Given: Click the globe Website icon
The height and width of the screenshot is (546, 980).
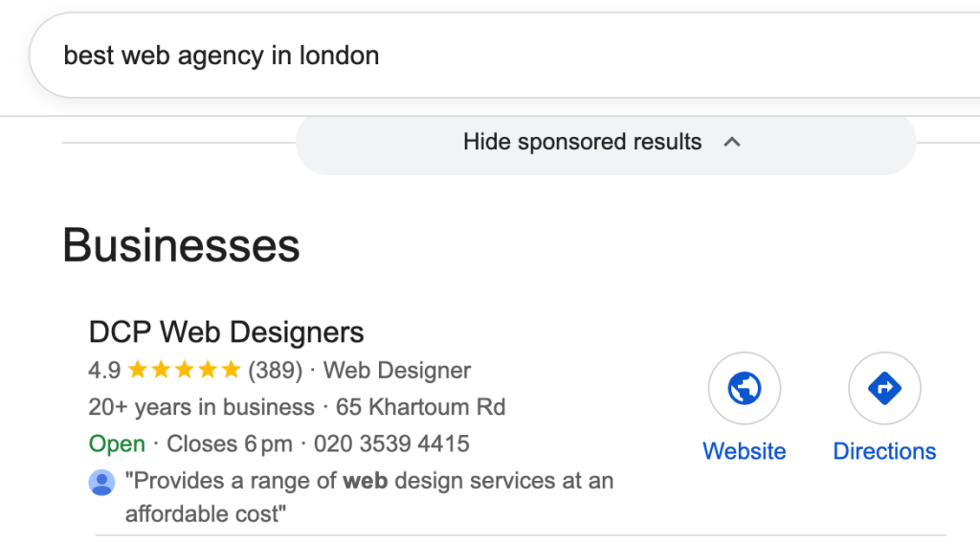Looking at the screenshot, I should pos(744,389).
